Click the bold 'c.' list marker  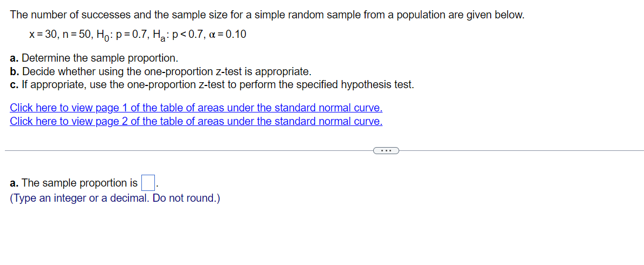pyautogui.click(x=15, y=85)
